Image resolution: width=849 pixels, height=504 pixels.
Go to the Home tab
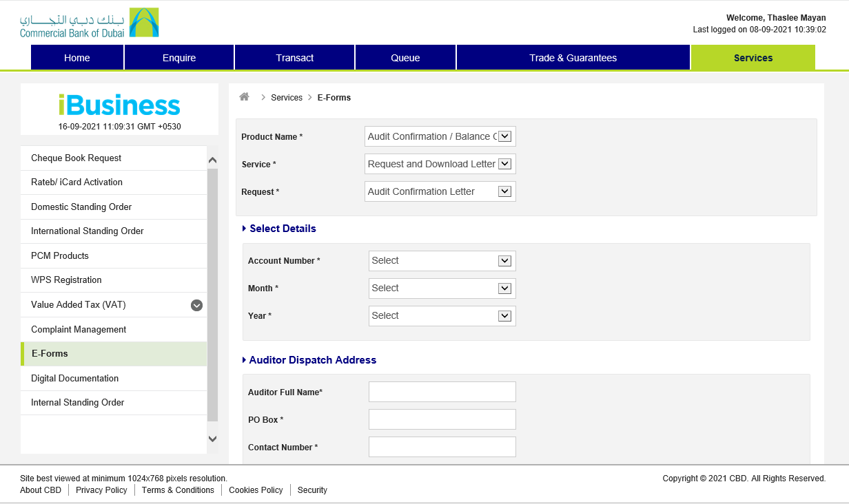(x=77, y=58)
